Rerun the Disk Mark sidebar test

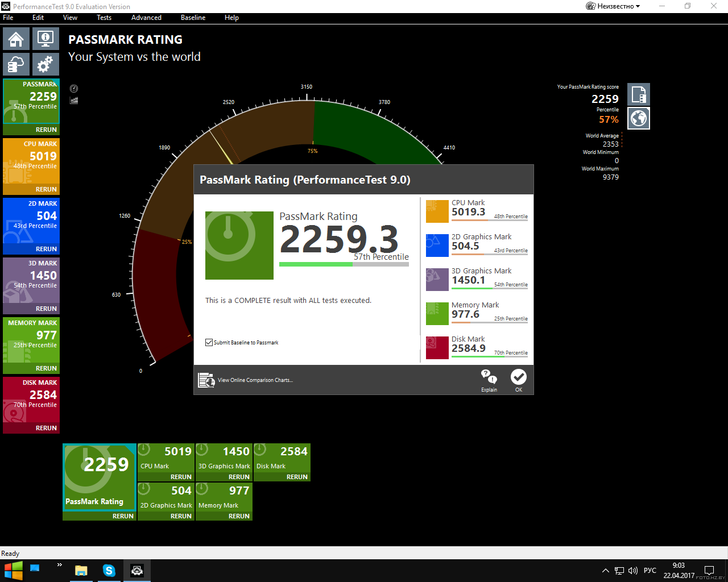pyautogui.click(x=46, y=428)
